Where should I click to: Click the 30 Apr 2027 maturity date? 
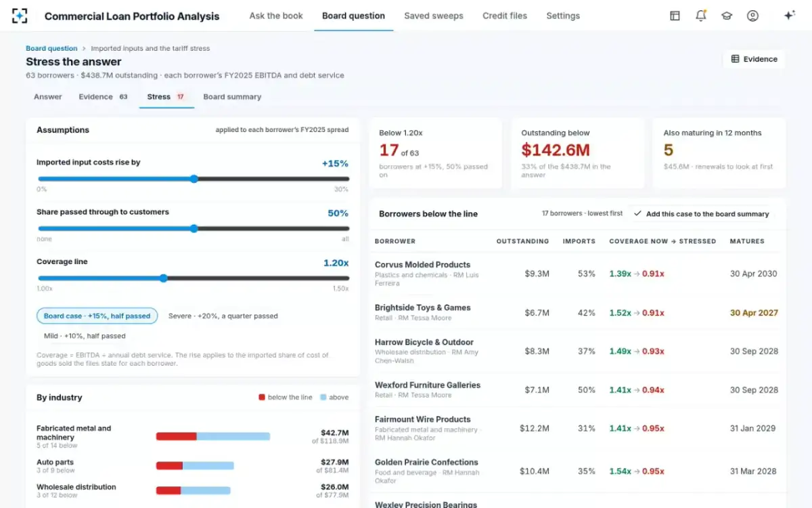pyautogui.click(x=754, y=313)
